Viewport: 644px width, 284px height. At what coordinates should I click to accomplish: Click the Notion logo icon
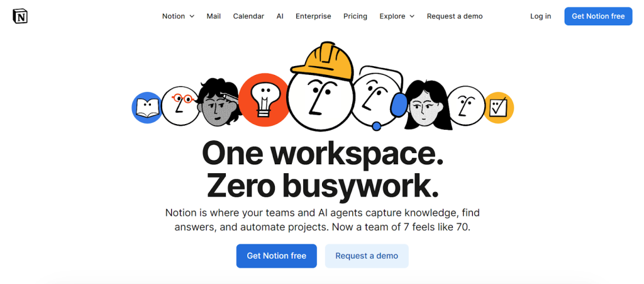click(20, 16)
